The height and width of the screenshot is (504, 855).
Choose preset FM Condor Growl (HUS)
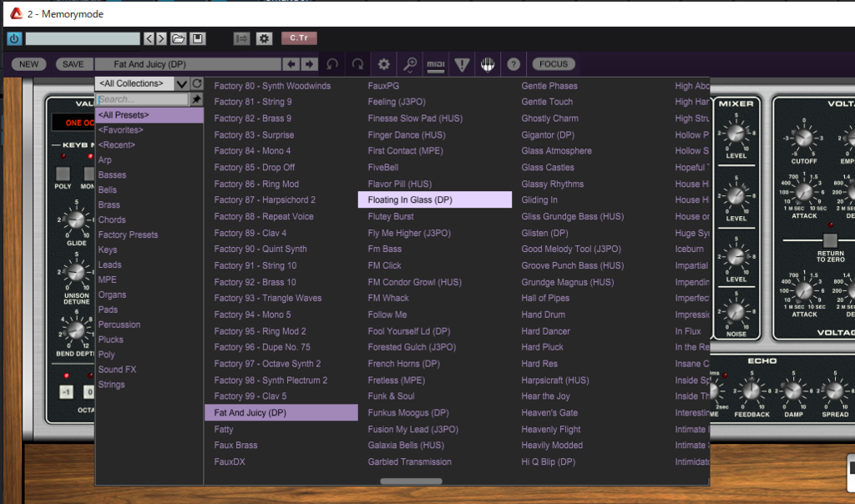tap(414, 282)
